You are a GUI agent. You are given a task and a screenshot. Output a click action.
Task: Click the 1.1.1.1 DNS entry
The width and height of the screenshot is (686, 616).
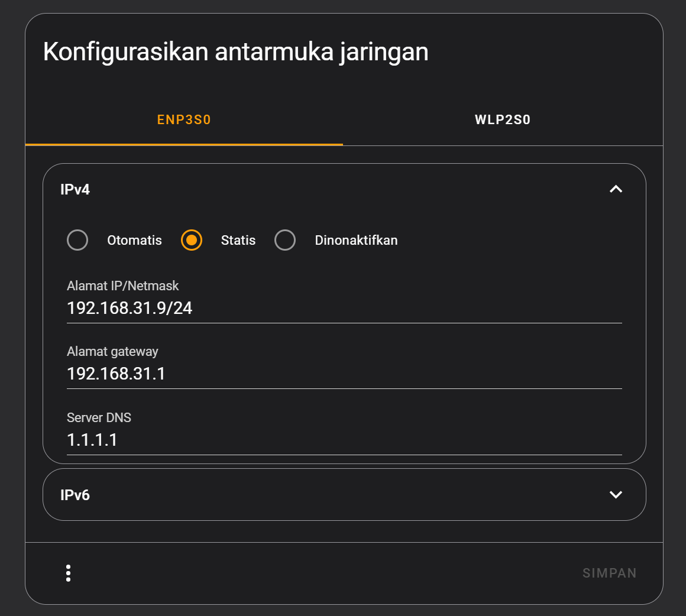tap(92, 440)
